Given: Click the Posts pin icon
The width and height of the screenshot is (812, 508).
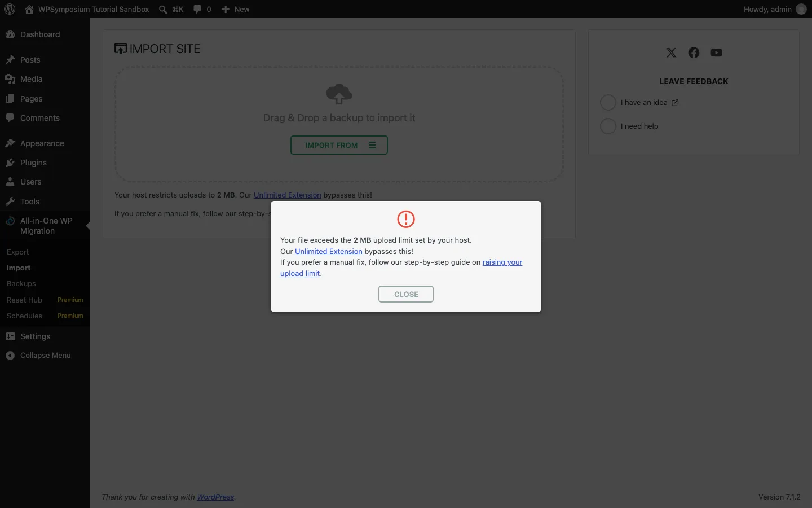Looking at the screenshot, I should click(x=10, y=60).
